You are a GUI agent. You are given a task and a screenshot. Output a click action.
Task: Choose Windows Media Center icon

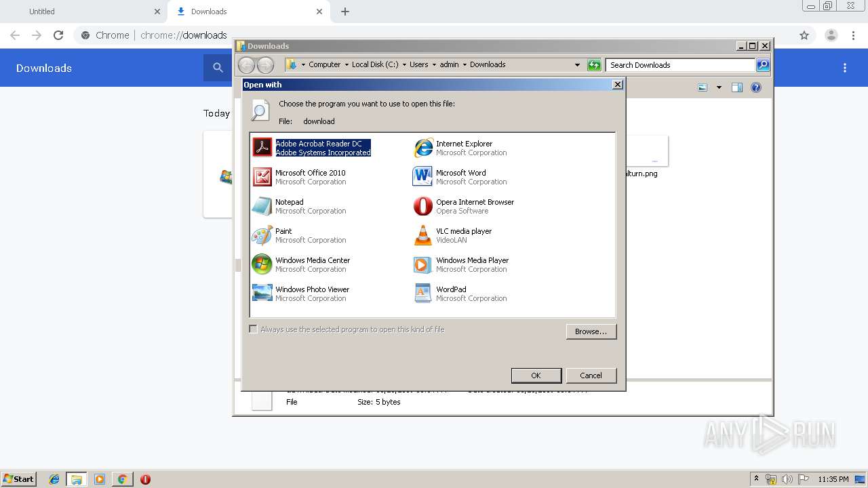(262, 264)
